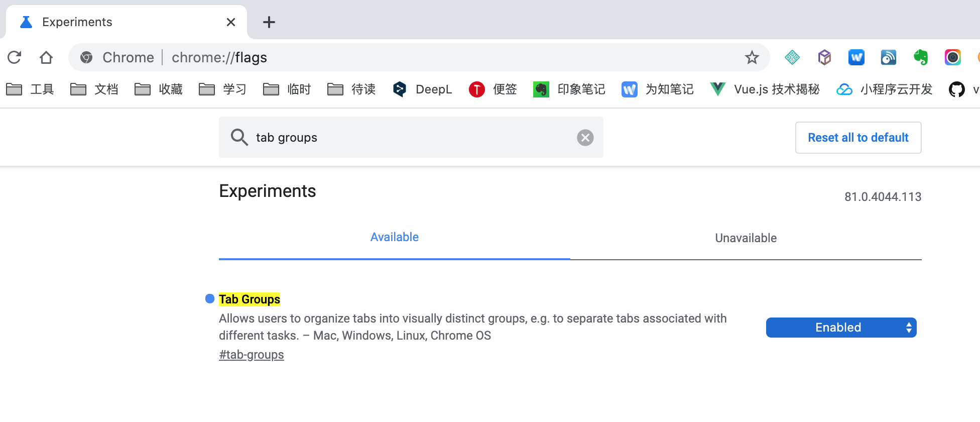Open the #tab-groups anchor link
The image size is (980, 422).
251,355
